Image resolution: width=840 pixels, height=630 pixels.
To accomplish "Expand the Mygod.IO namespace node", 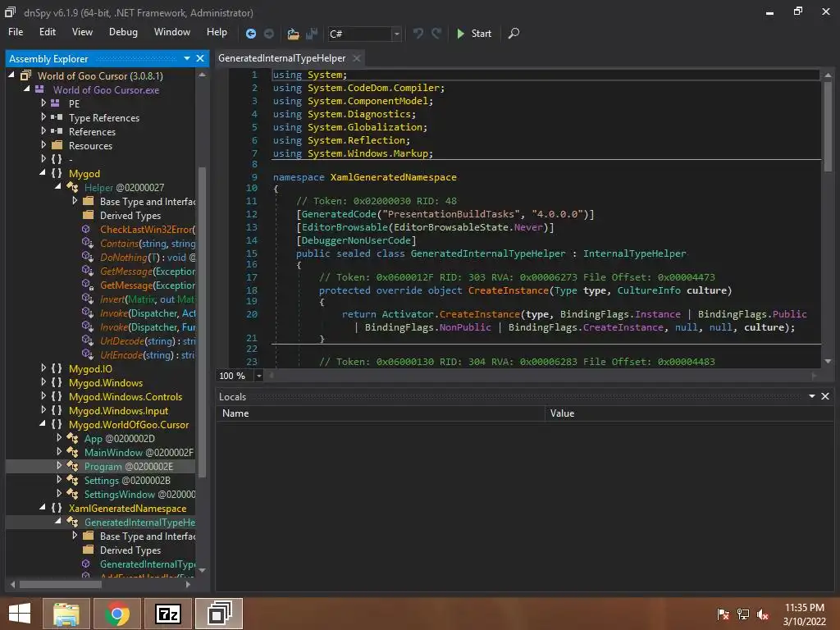I will pyautogui.click(x=44, y=369).
